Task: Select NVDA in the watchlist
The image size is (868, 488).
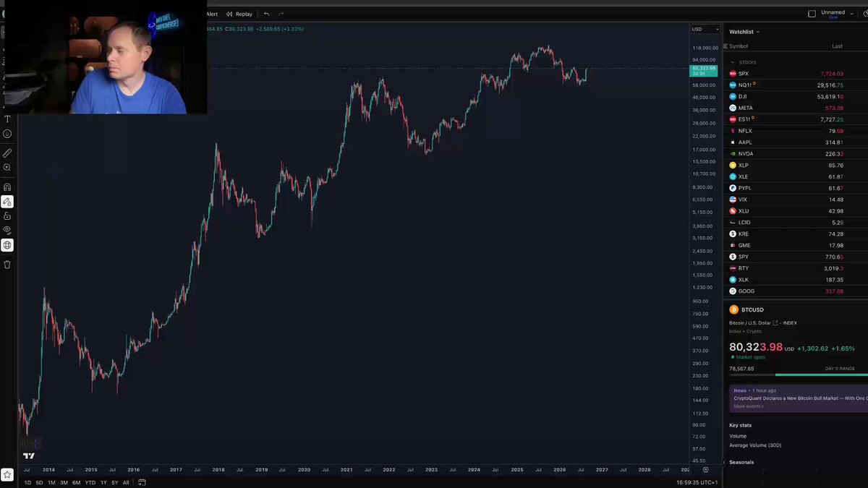Action: point(796,154)
